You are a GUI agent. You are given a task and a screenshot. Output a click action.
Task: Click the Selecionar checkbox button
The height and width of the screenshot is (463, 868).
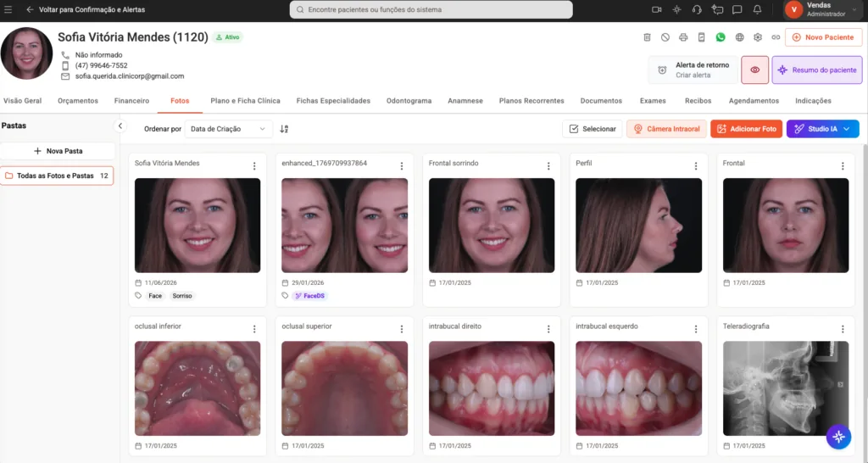[x=593, y=129]
